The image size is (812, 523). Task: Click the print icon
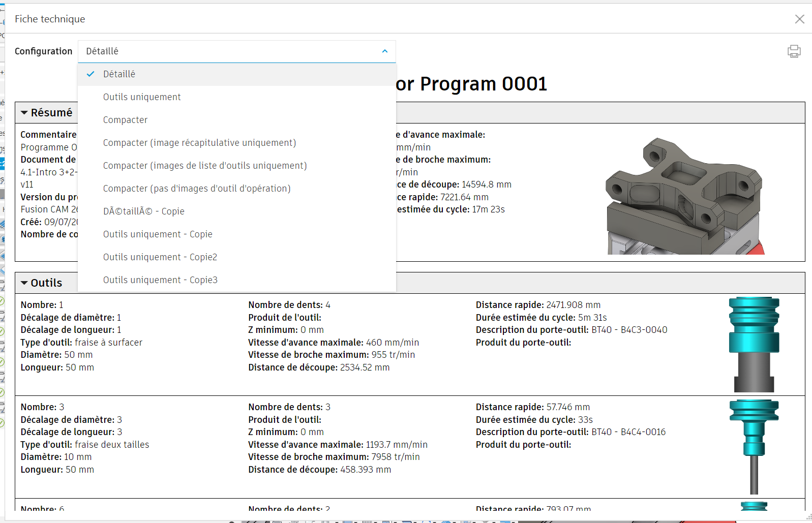(794, 51)
